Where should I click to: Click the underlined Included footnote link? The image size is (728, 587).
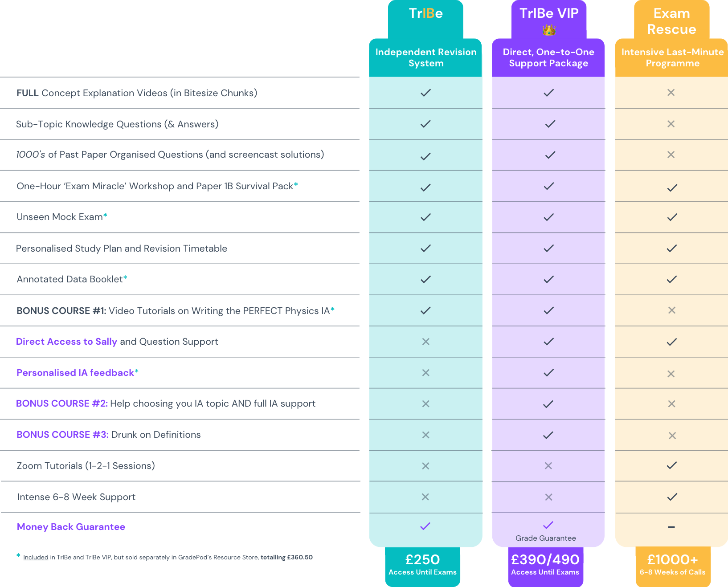point(36,557)
